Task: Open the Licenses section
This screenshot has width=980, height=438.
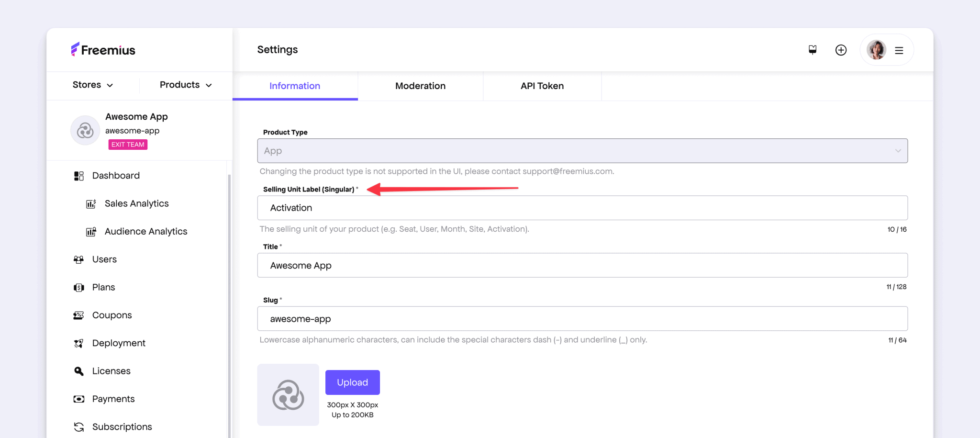Action: click(x=111, y=371)
